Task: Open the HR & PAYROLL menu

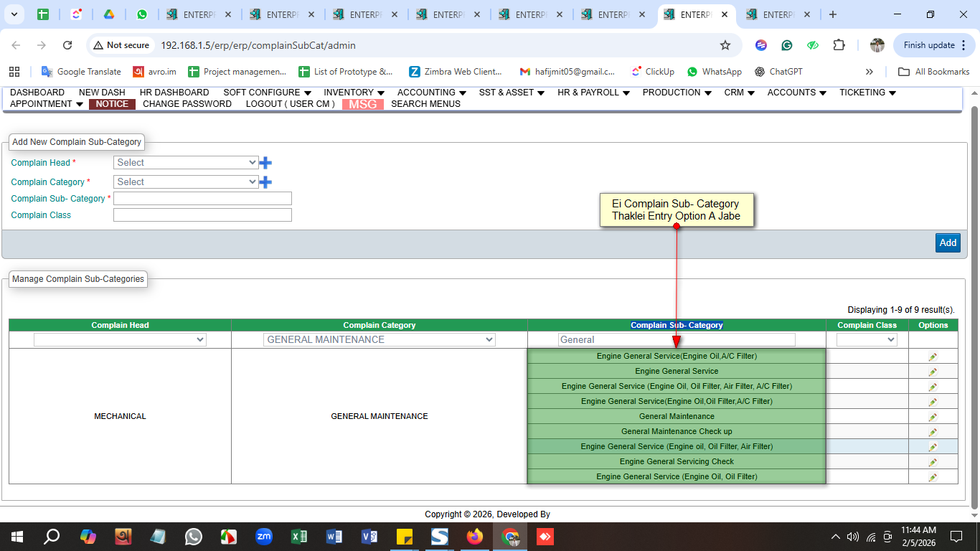Action: (x=593, y=93)
